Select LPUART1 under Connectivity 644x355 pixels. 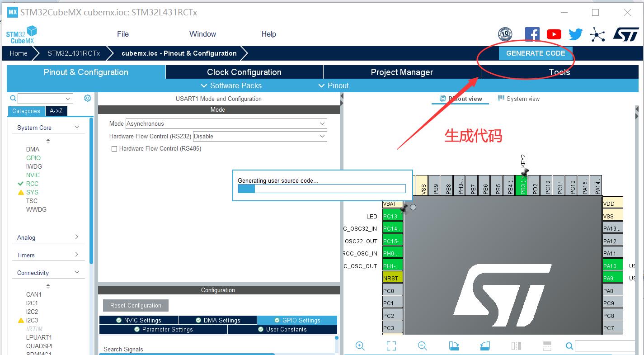pos(39,337)
